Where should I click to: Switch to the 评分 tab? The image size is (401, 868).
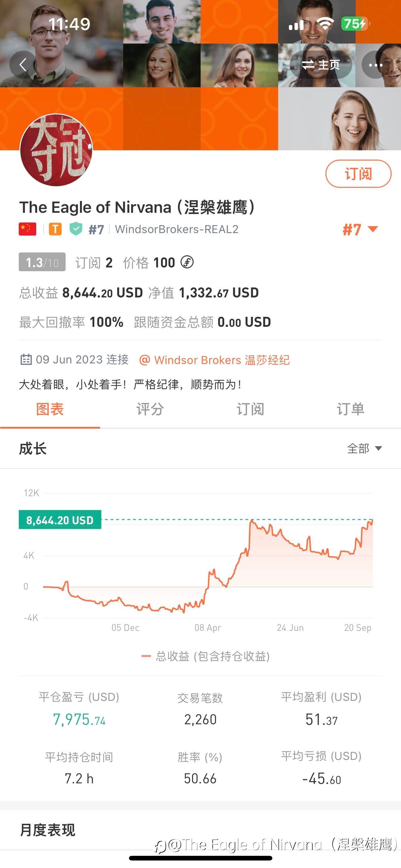[x=150, y=409]
